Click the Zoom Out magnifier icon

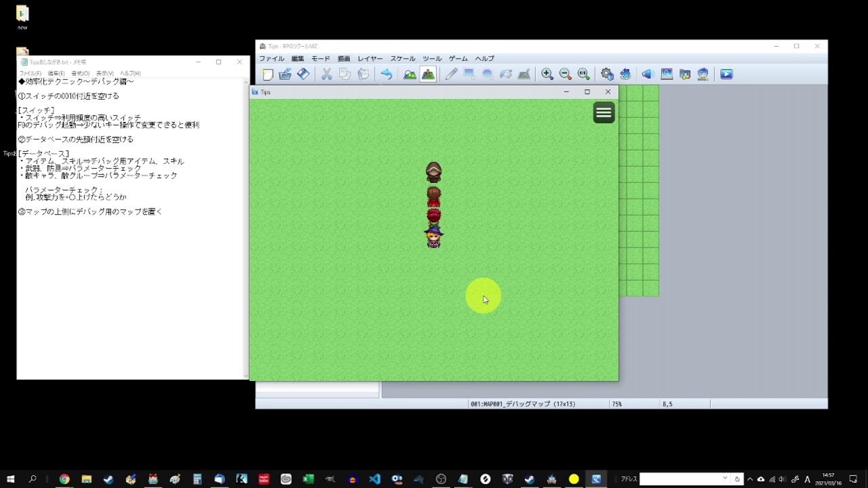pyautogui.click(x=566, y=75)
